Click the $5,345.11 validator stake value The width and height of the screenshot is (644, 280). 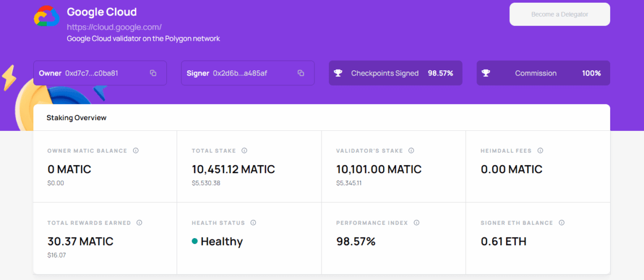350,183
